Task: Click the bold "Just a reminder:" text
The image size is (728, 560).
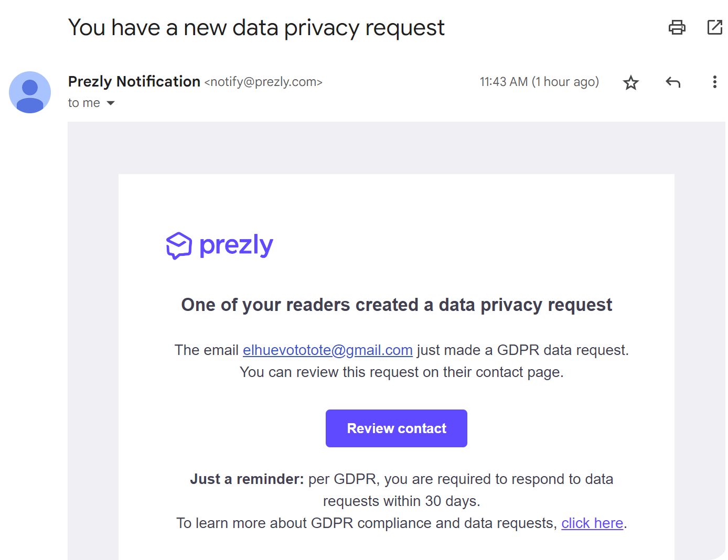Action: click(247, 479)
